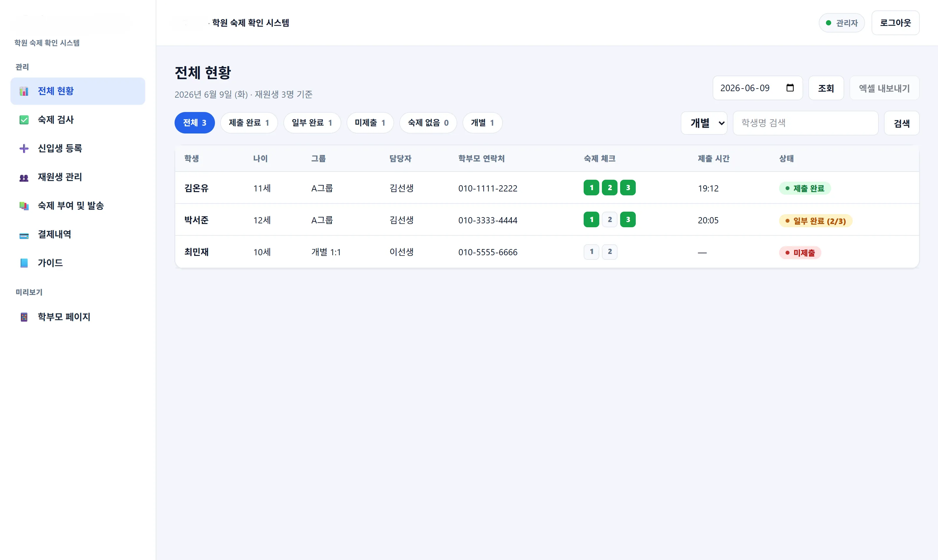Select the 미제출 1 filter tab
This screenshot has width=938, height=560.
click(x=370, y=123)
